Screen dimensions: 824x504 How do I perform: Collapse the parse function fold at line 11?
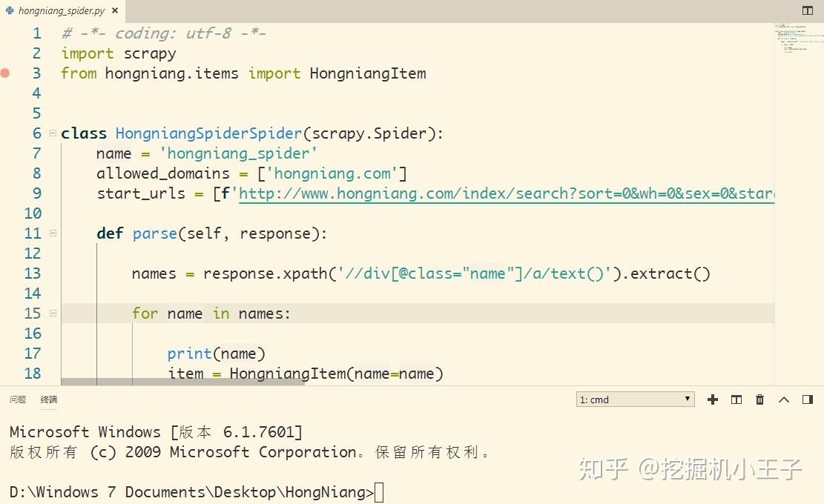(x=53, y=233)
